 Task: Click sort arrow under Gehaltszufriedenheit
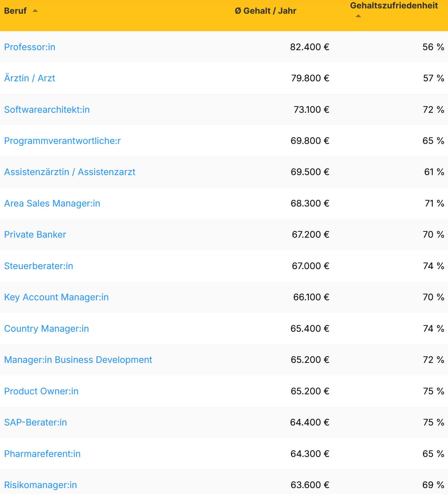point(358,16)
